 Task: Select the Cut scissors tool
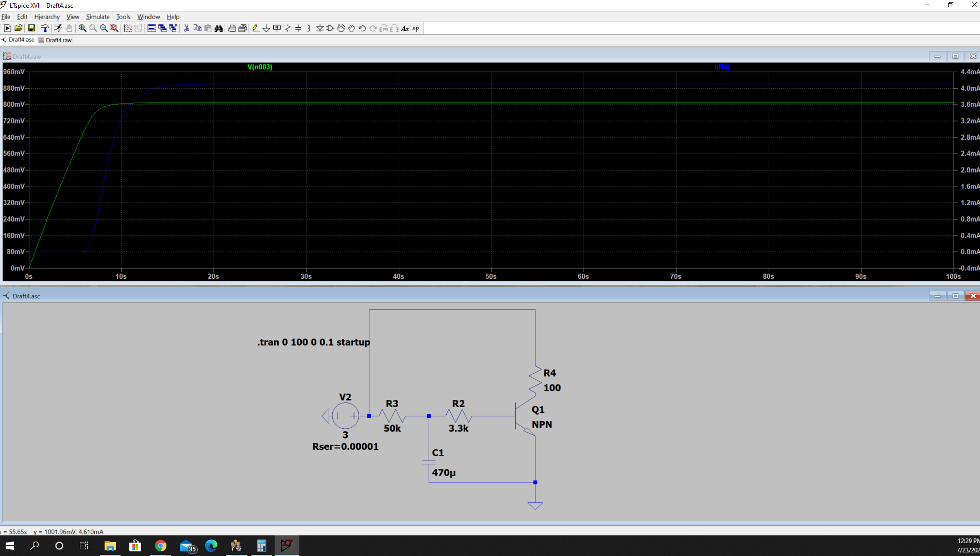[187, 28]
